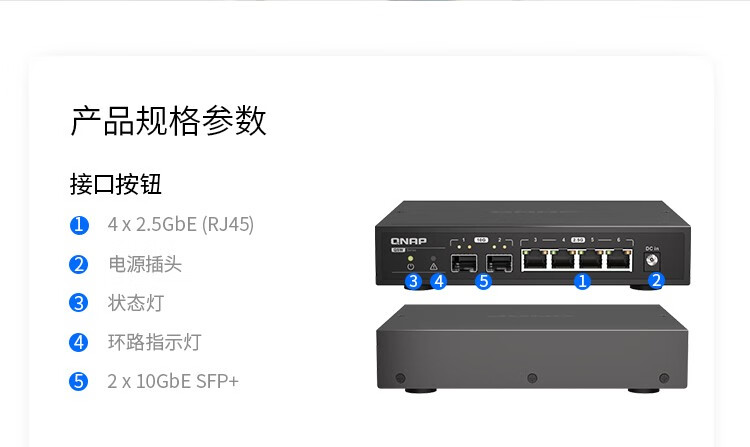Image resolution: width=750 pixels, height=447 pixels.
Task: Click the blue number 3 legend badge
Action: click(x=79, y=303)
